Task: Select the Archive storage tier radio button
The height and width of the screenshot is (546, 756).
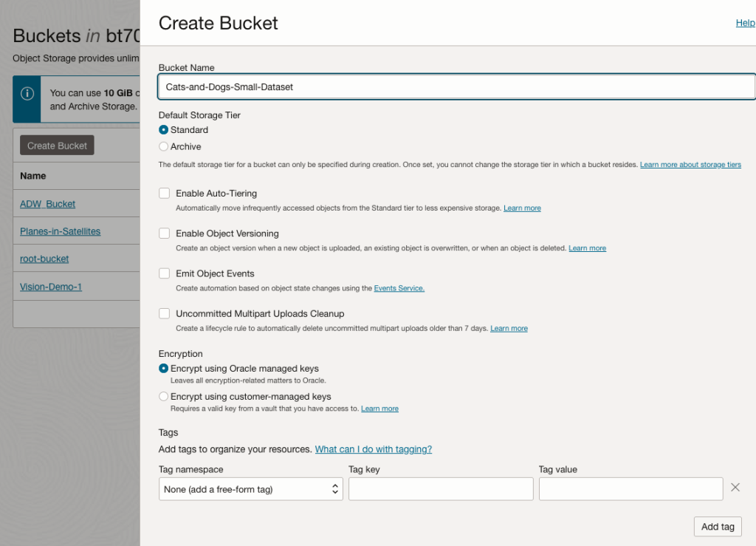Action: 164,147
